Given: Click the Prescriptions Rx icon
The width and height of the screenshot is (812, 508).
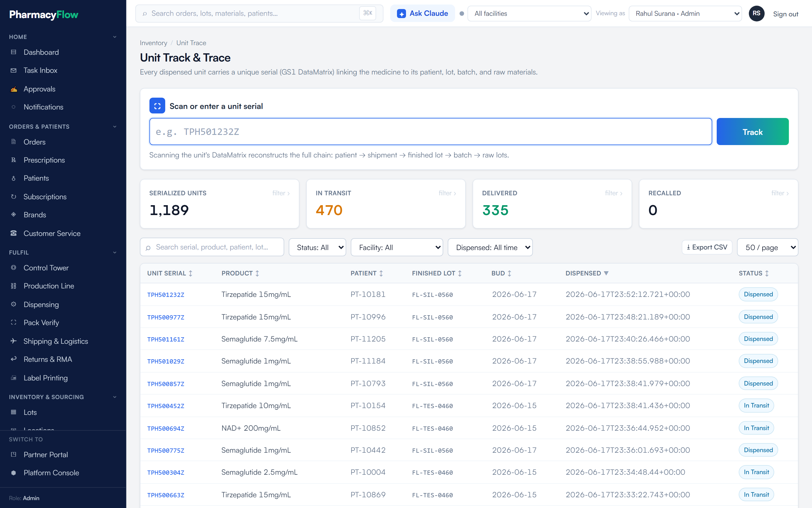Looking at the screenshot, I should click(14, 160).
